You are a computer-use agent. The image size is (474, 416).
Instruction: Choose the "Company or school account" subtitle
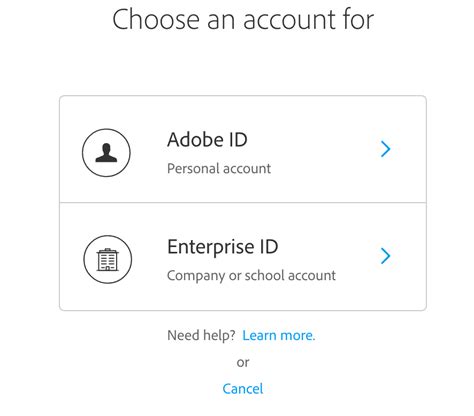[x=251, y=276]
